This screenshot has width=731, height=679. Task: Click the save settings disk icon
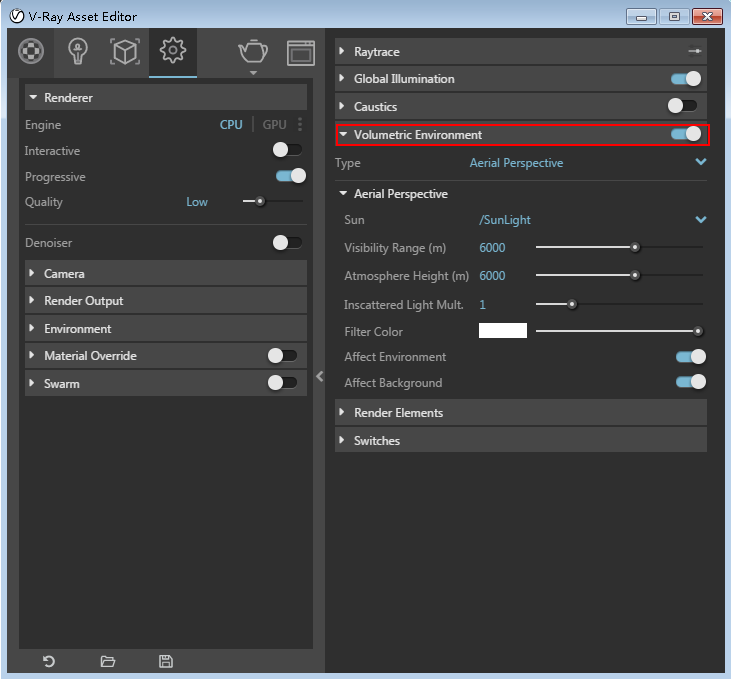point(166,661)
